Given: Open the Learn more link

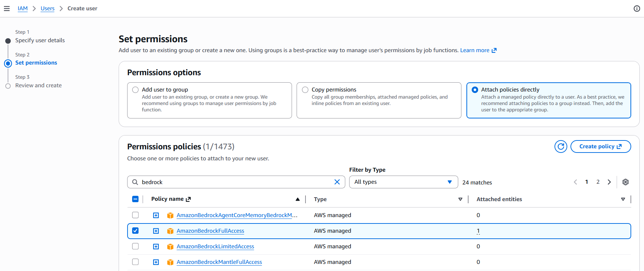Looking at the screenshot, I should point(478,50).
